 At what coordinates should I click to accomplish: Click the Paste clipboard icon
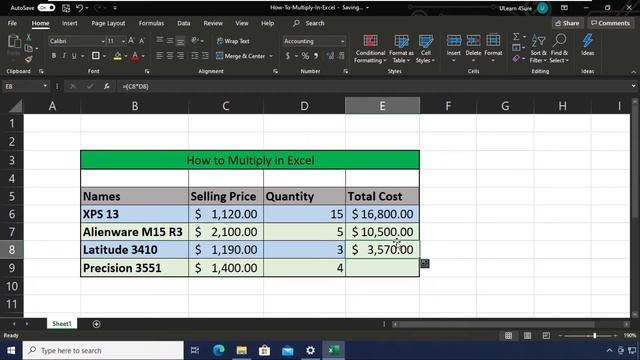pyautogui.click(x=14, y=42)
